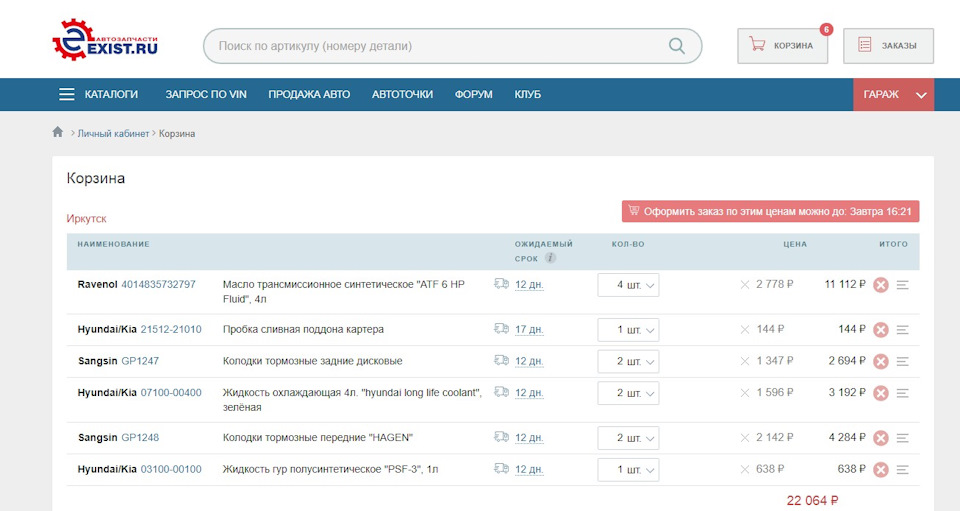Viewport: 960px width, 511px height.
Task: Remove Hyundai/Kia 07100-00400 from cart
Action: (x=880, y=393)
